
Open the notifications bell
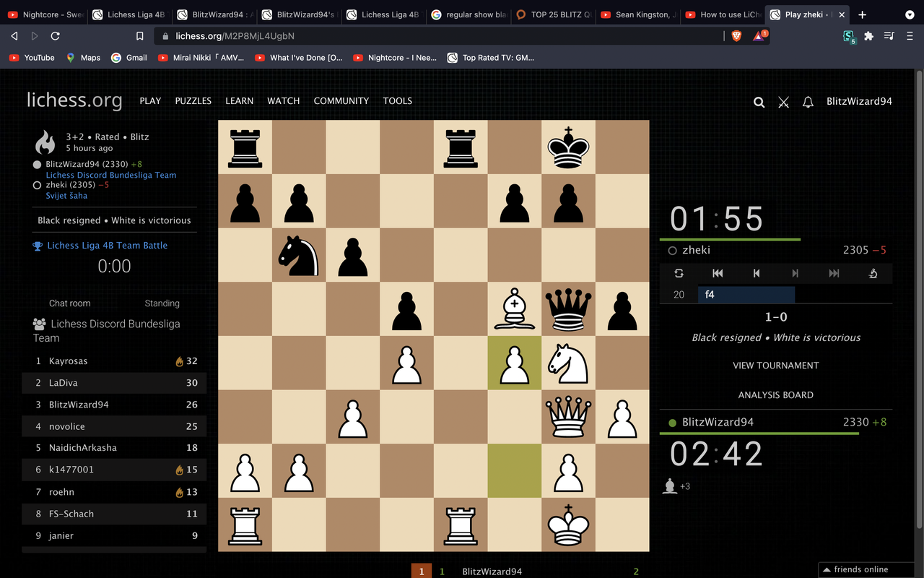click(808, 102)
